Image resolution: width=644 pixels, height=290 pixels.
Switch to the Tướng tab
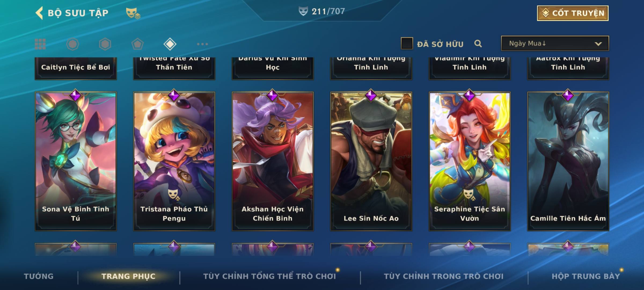point(39,276)
